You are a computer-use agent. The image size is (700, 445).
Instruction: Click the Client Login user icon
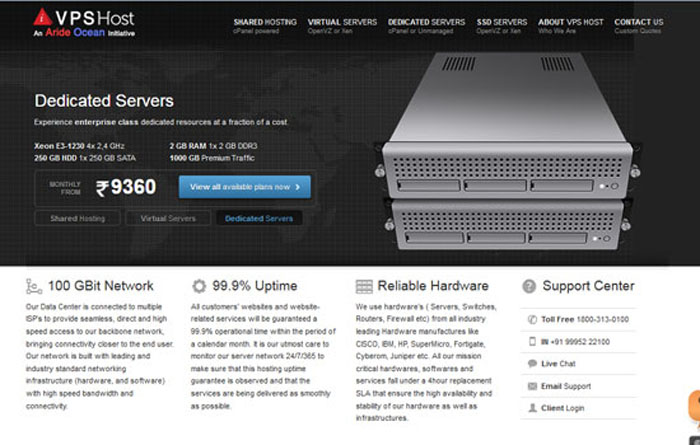coord(532,408)
